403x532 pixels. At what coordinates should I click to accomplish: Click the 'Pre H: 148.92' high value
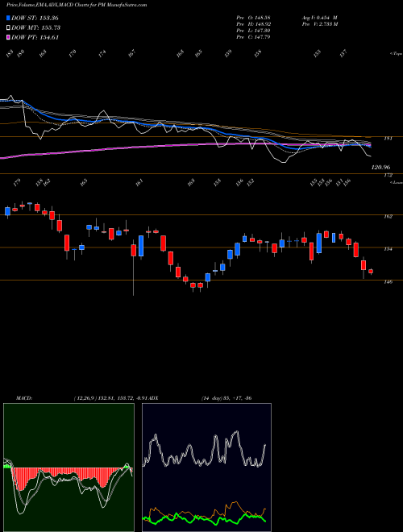pos(253,24)
